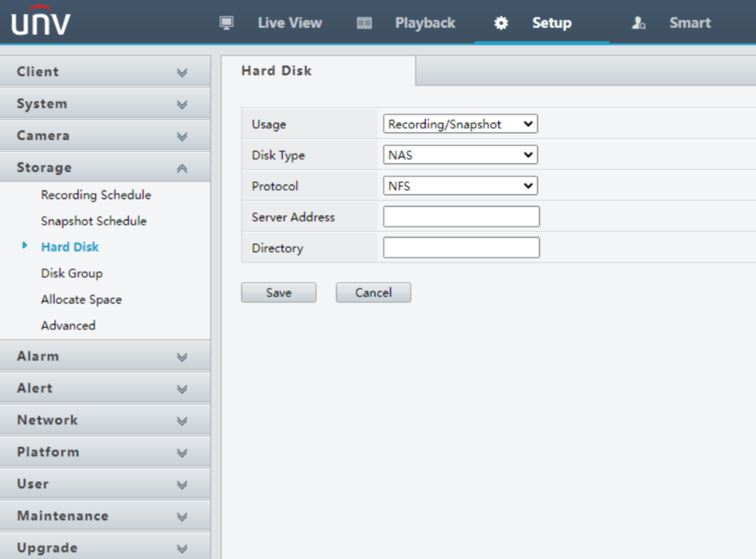Open Playback via its film icon
Screen dimensions: 756x559
pos(365,23)
